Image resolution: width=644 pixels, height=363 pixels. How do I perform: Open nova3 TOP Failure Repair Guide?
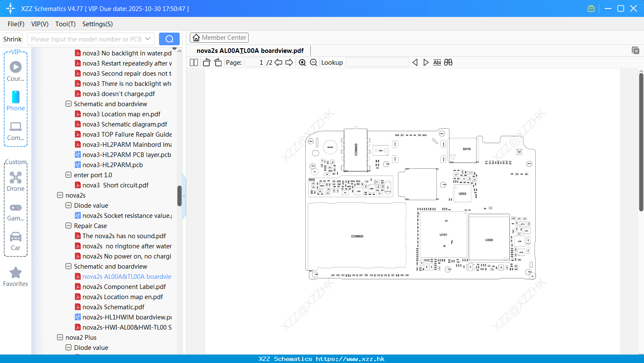click(x=123, y=134)
